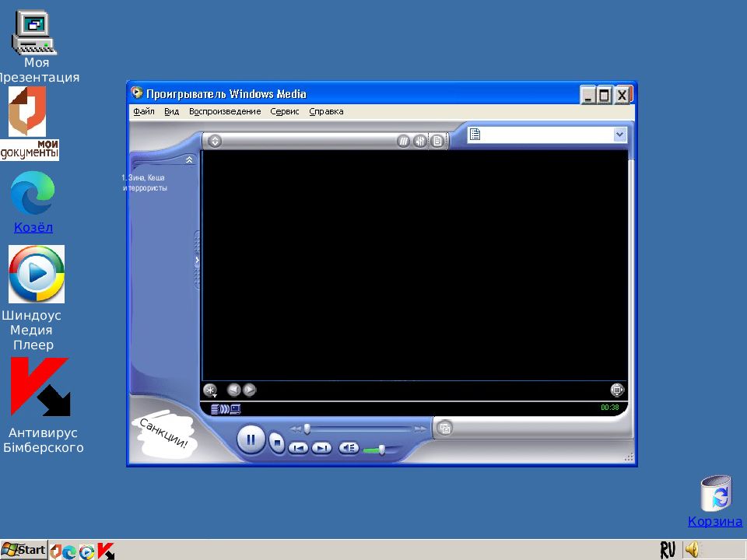The height and width of the screenshot is (560, 747).
Task: Expand the taskbar panel side arrow
Action: click(x=197, y=260)
